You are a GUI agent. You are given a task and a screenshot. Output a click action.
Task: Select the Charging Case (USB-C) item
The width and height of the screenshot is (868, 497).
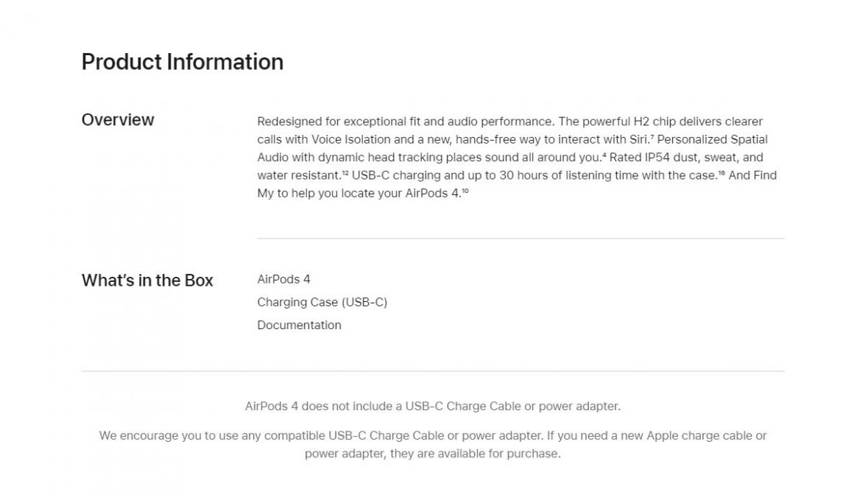pos(322,302)
